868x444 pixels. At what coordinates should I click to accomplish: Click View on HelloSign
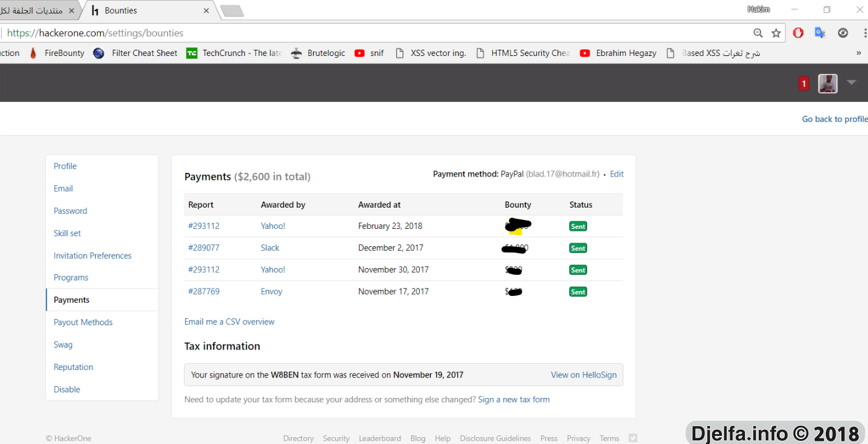click(x=583, y=375)
